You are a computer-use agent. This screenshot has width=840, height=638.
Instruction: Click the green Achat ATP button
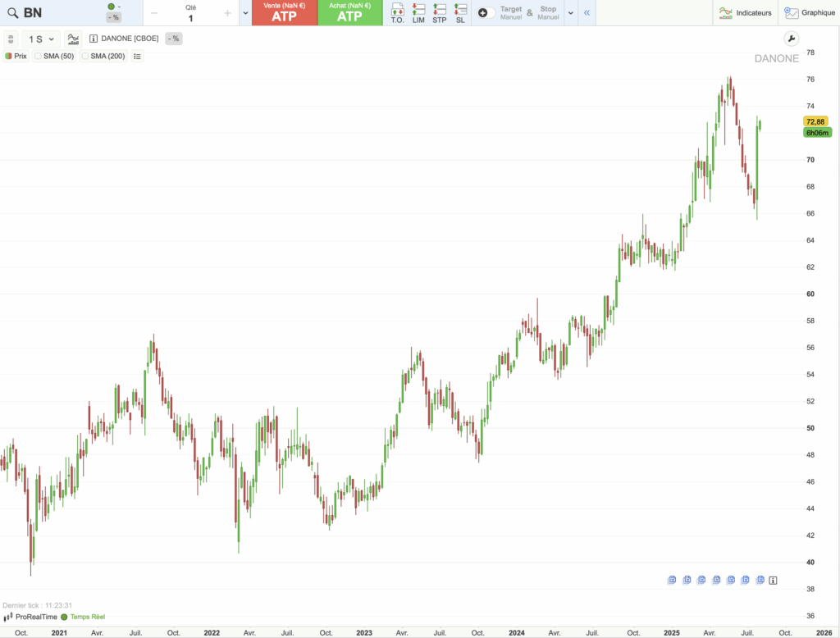point(350,13)
